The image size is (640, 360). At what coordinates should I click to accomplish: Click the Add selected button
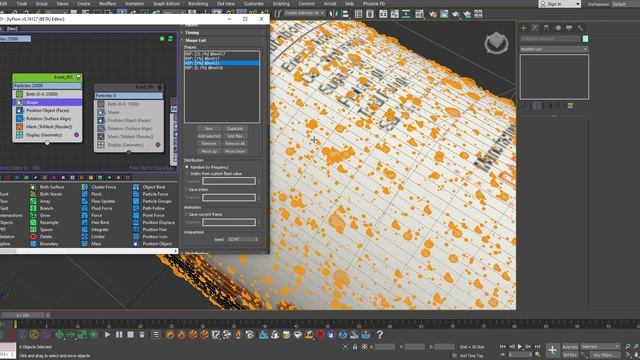coord(209,136)
